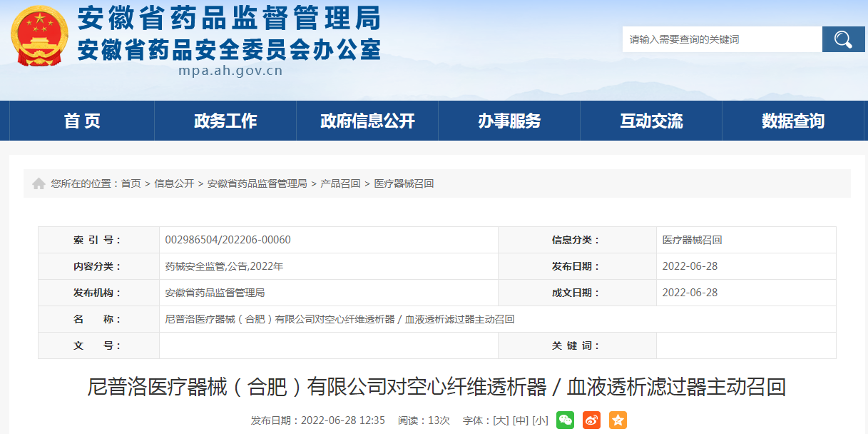Viewport: 868px width, 434px height.
Task: Click the 名称 row recall title text
Action: tap(339, 319)
